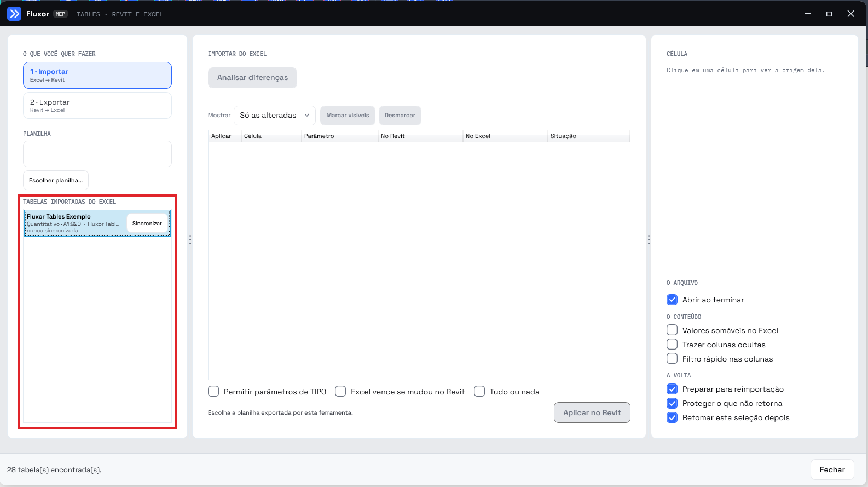Enable Excel vence se mudou no Revit
Screen dimensions: 868x487
340,392
